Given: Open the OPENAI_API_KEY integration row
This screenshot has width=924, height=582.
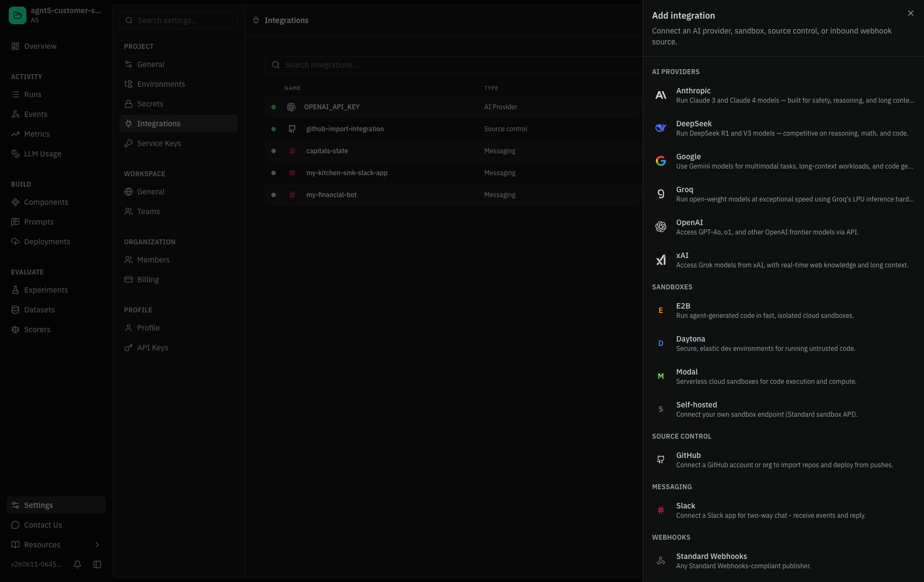Looking at the screenshot, I should pos(454,107).
